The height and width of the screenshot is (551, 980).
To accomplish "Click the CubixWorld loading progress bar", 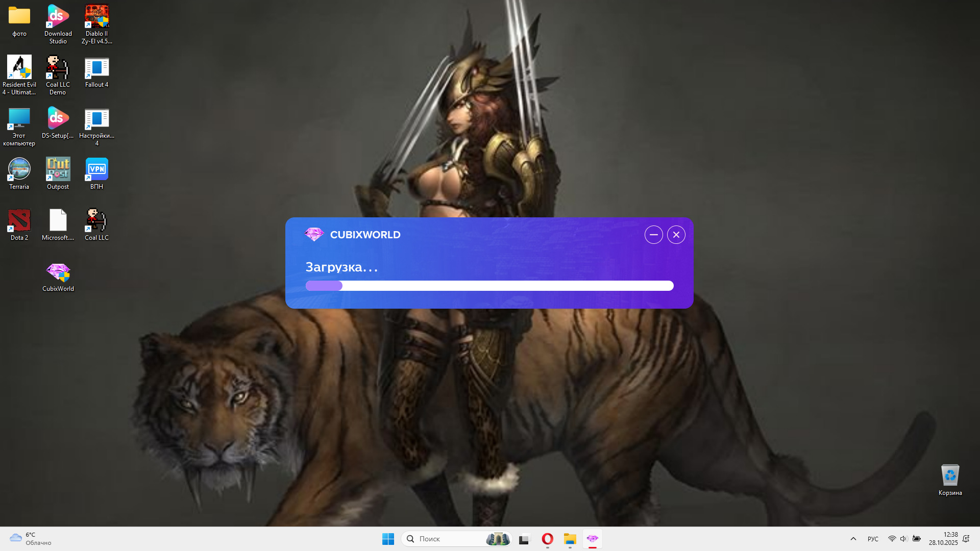I will coord(489,286).
